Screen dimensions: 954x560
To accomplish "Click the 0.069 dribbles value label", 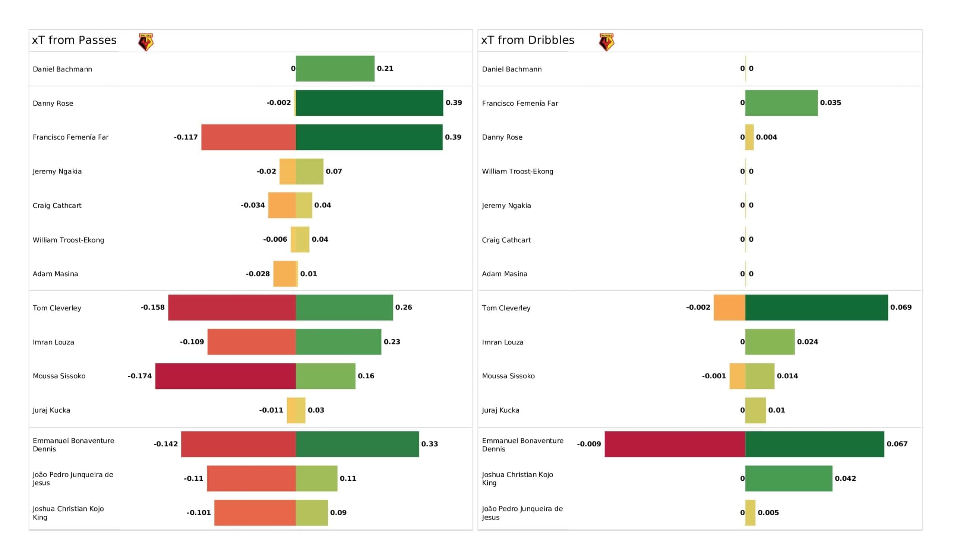I will coord(901,307).
